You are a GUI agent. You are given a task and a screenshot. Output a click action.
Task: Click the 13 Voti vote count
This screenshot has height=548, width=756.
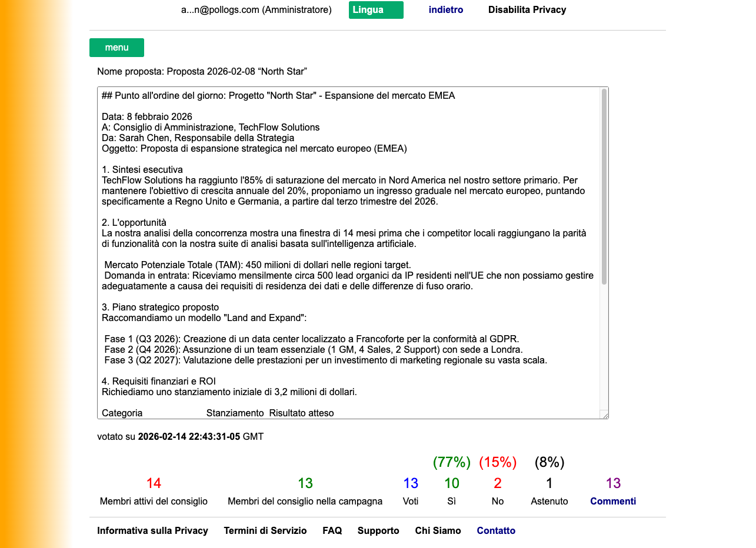click(411, 483)
